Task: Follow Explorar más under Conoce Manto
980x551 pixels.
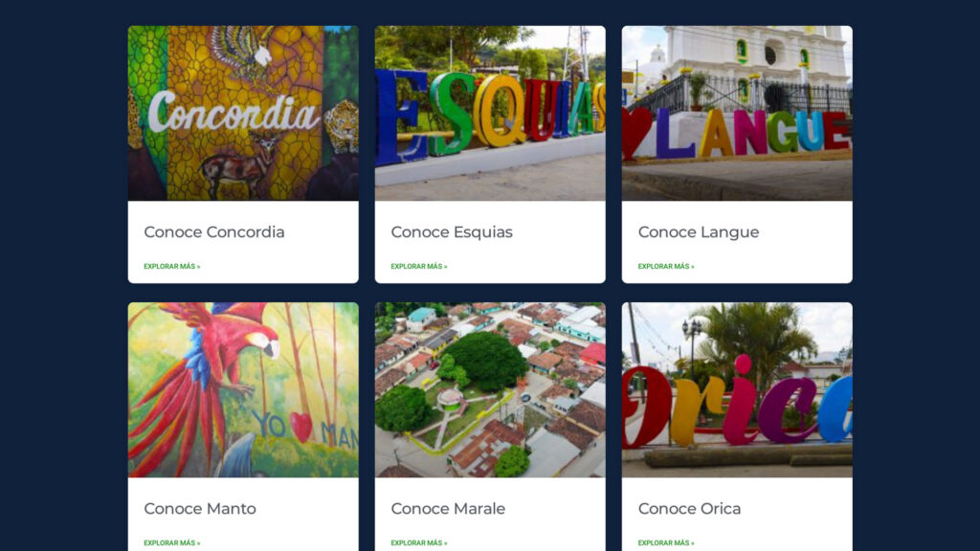Action: point(172,543)
